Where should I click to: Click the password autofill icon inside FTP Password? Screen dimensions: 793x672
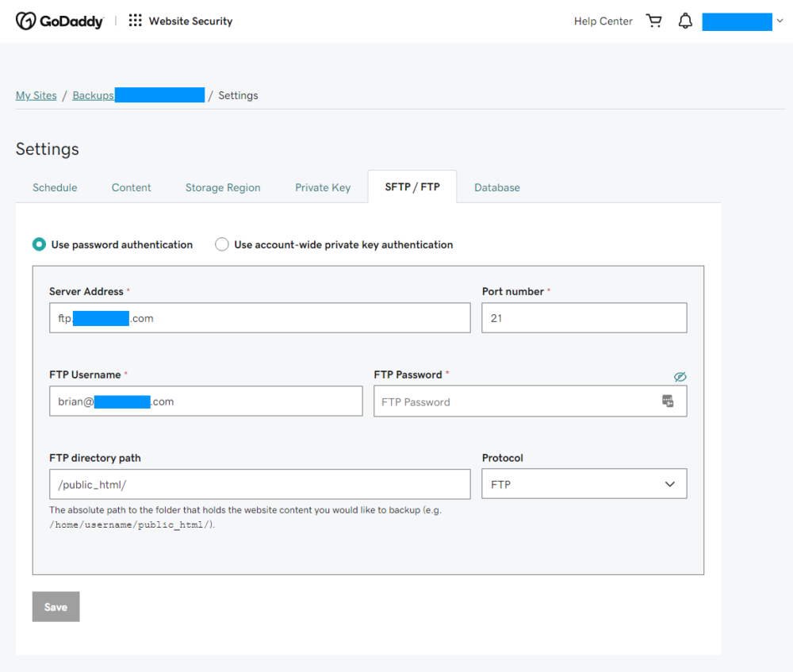[667, 401]
